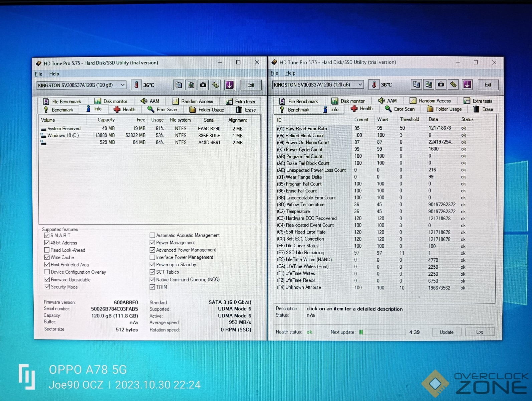Screen dimensions: 532x401
Task: Click the Threshold column header in Health table
Action: (410, 119)
